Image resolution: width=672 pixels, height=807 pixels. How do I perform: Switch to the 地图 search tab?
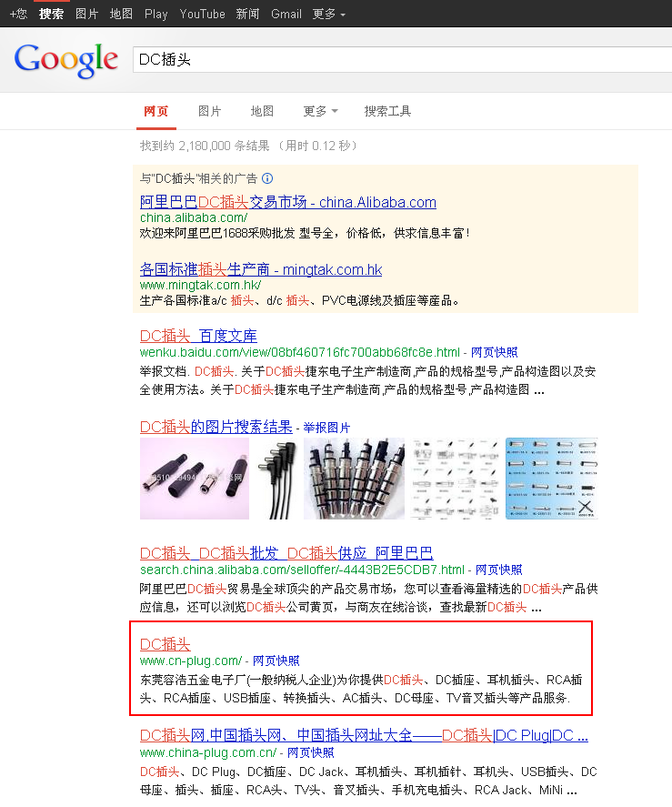point(262,111)
